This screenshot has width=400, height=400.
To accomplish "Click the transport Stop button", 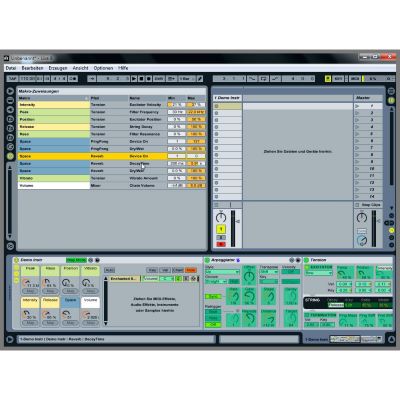I will pyautogui.click(x=141, y=79).
